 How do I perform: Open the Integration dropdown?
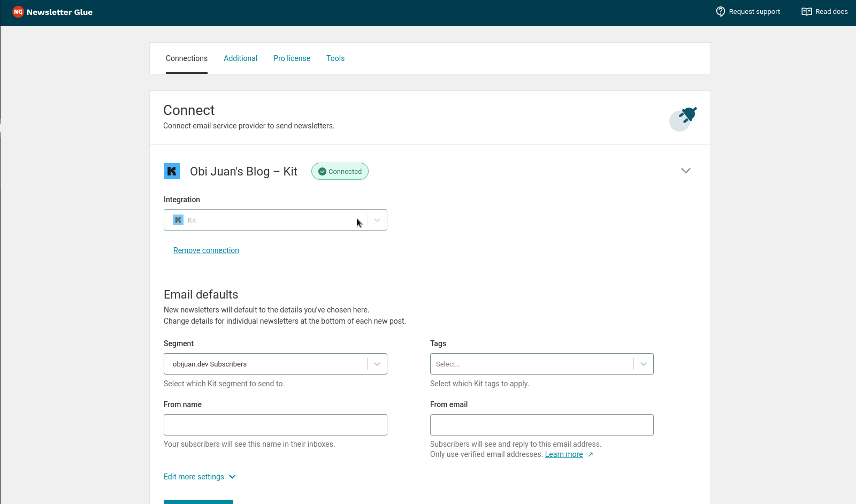pyautogui.click(x=377, y=220)
